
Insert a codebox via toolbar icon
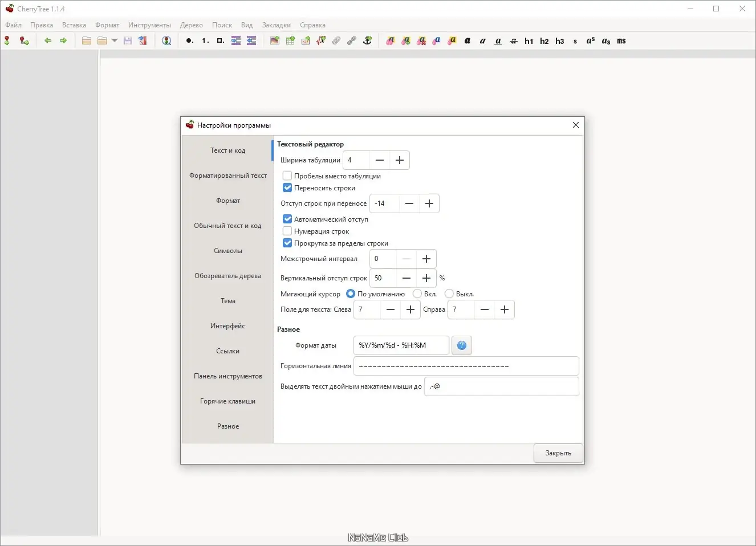pyautogui.click(x=306, y=40)
